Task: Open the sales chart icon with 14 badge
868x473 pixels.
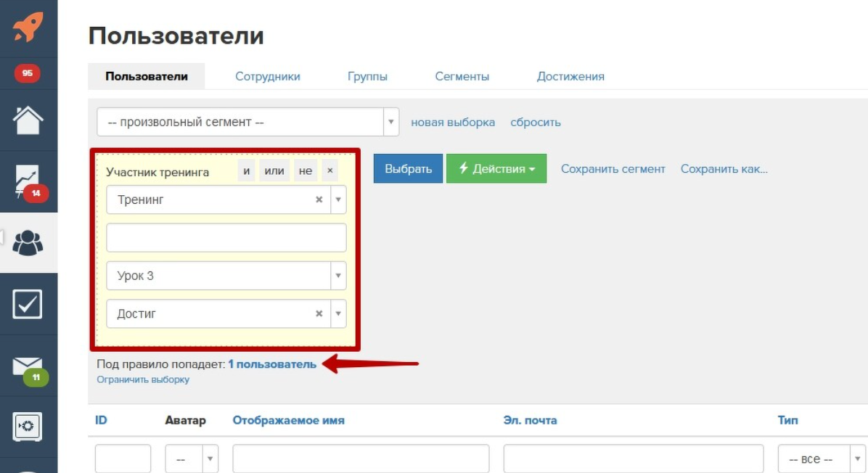Action: click(x=31, y=183)
